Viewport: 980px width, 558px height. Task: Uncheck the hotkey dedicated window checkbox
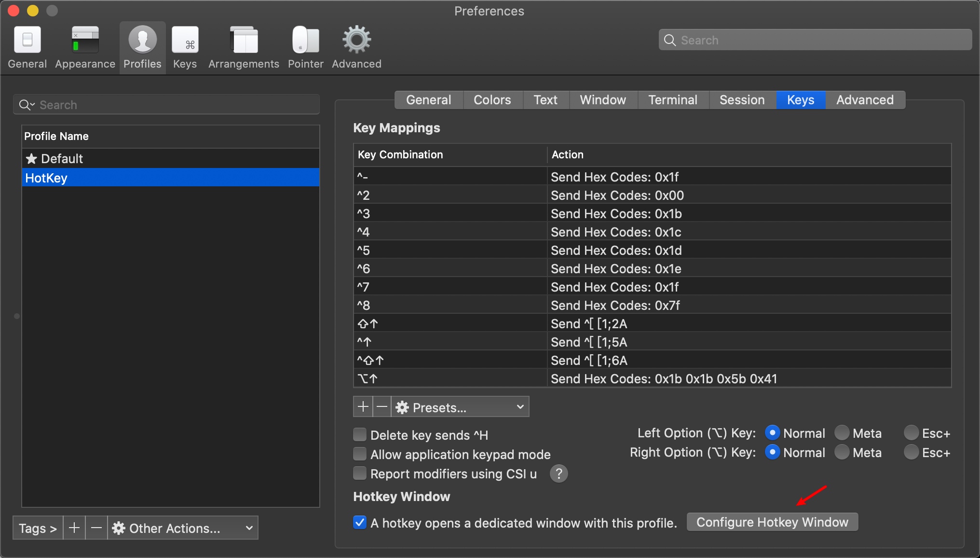pos(360,523)
